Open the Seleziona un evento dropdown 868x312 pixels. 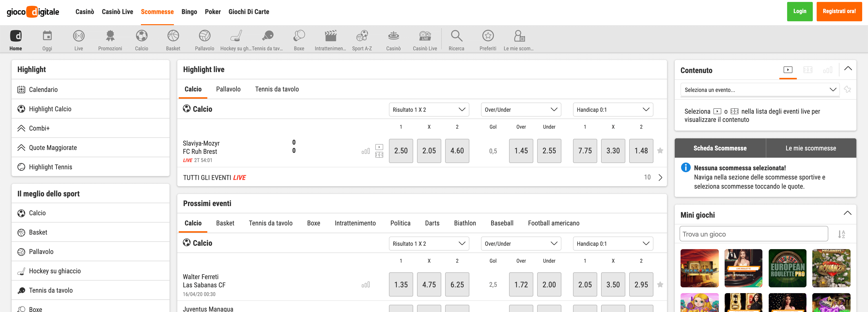pos(760,90)
